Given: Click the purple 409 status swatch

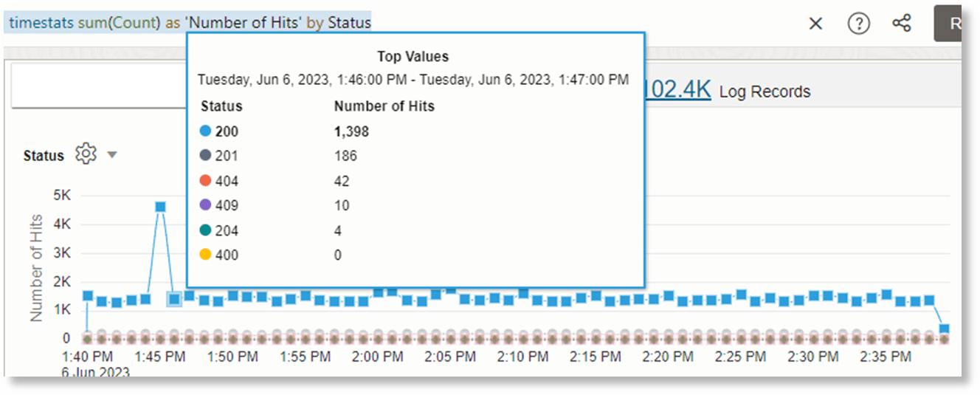Looking at the screenshot, I should point(206,206).
